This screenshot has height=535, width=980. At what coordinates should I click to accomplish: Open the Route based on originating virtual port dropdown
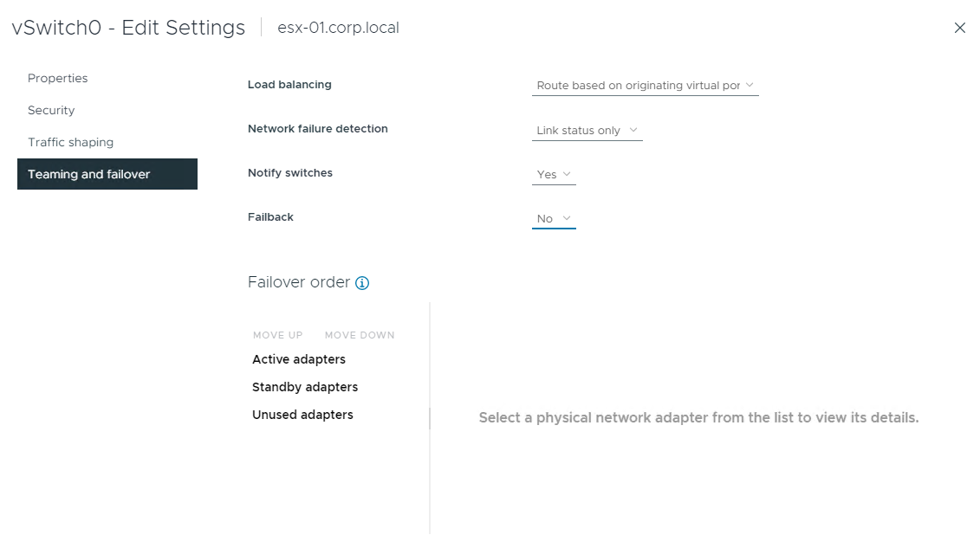tap(645, 86)
